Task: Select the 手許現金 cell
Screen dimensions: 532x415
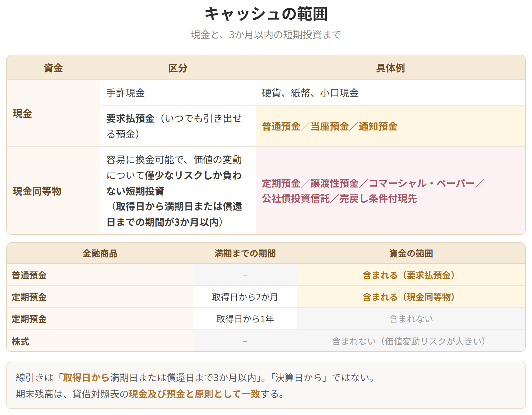Action: pyautogui.click(x=178, y=93)
